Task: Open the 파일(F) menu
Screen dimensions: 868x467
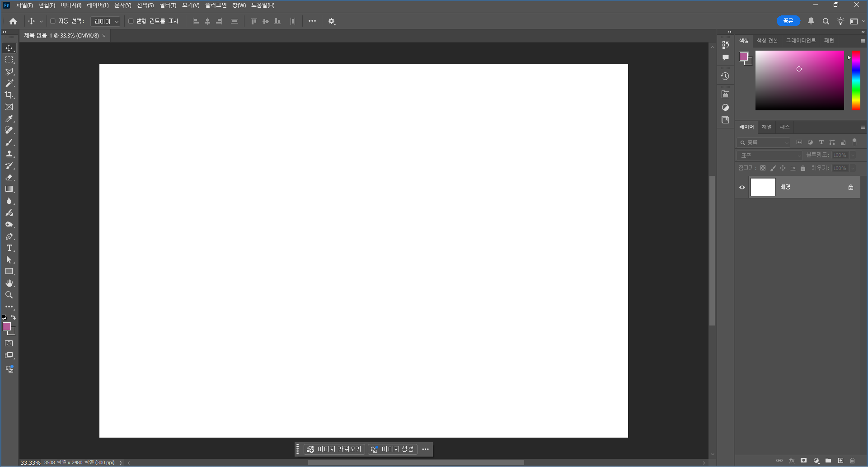Action: (24, 5)
